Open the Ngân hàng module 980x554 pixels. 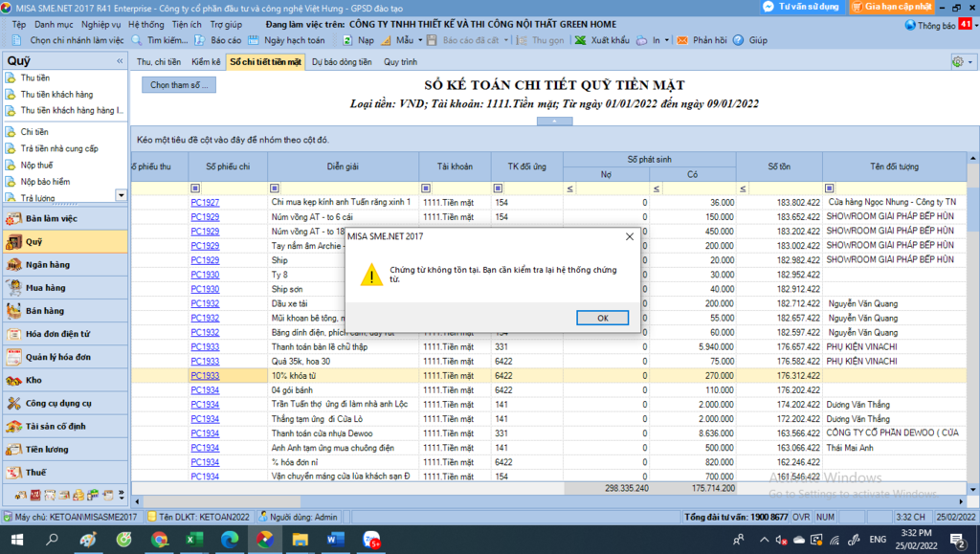click(x=65, y=265)
